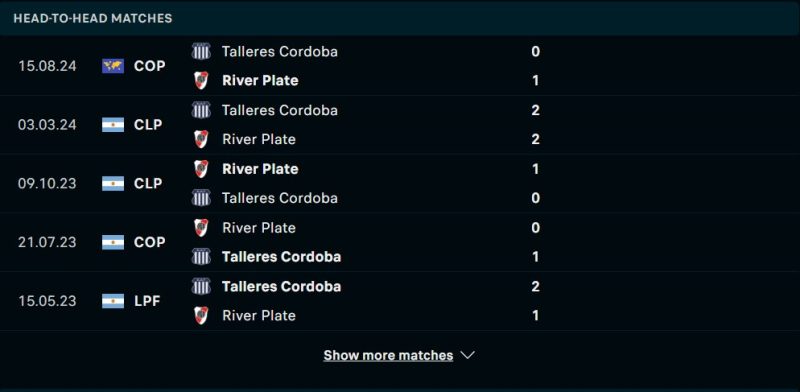Click the world flag icon beside COP
Screen dimensions: 800x392
point(113,66)
